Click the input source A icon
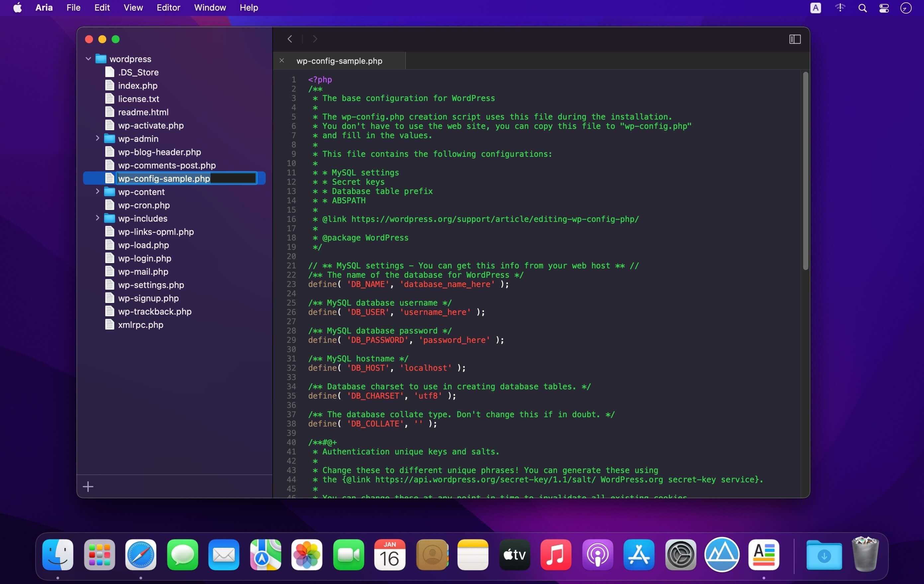This screenshot has height=584, width=924. [815, 8]
